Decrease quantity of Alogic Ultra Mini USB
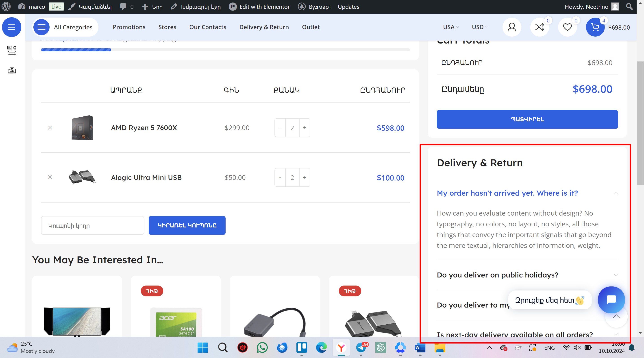644x358 pixels. tap(280, 177)
